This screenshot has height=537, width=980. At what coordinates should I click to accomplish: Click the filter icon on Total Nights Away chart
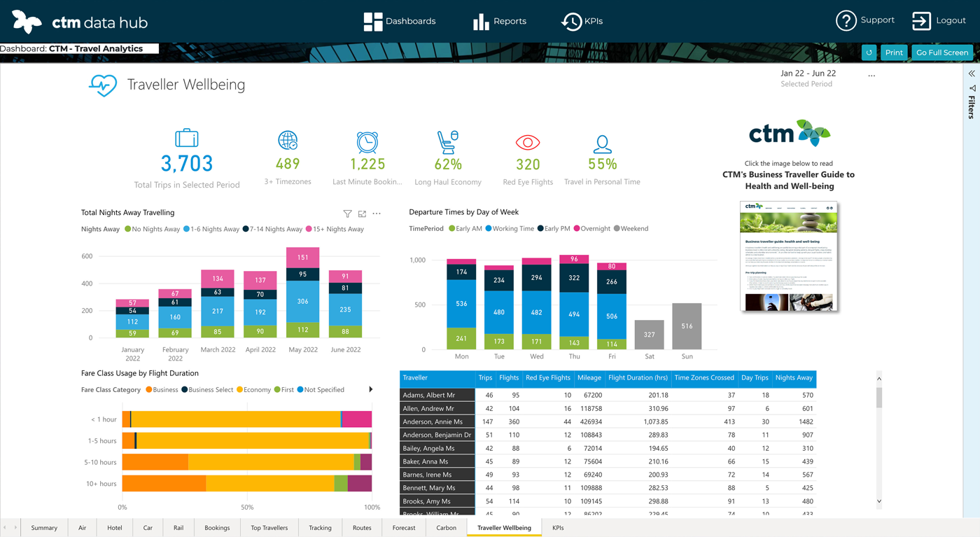pyautogui.click(x=347, y=214)
